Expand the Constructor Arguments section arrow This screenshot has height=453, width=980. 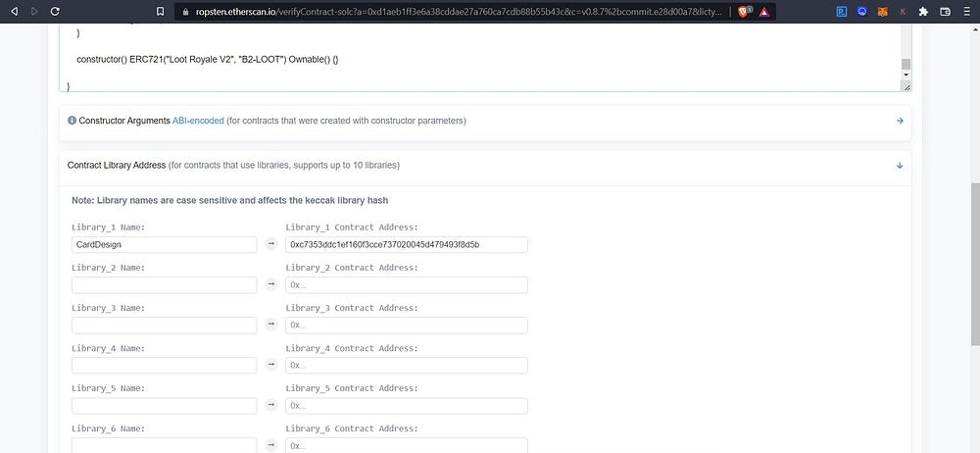click(x=900, y=121)
